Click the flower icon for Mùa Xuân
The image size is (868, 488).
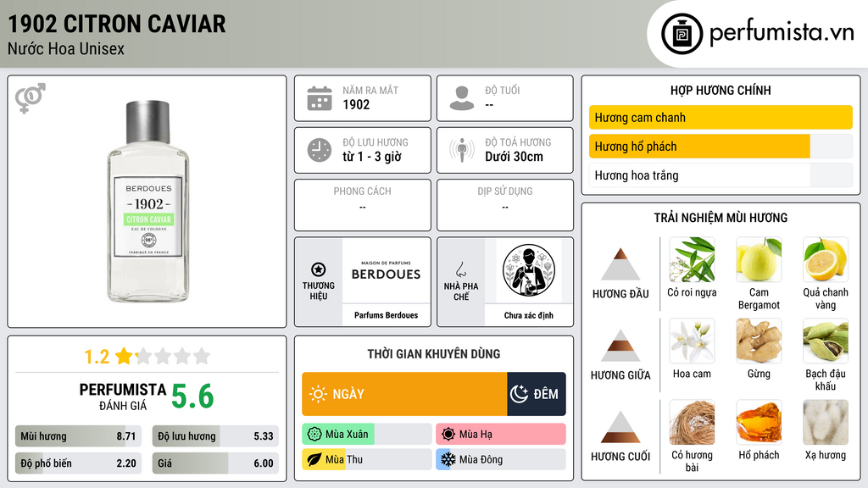point(314,435)
